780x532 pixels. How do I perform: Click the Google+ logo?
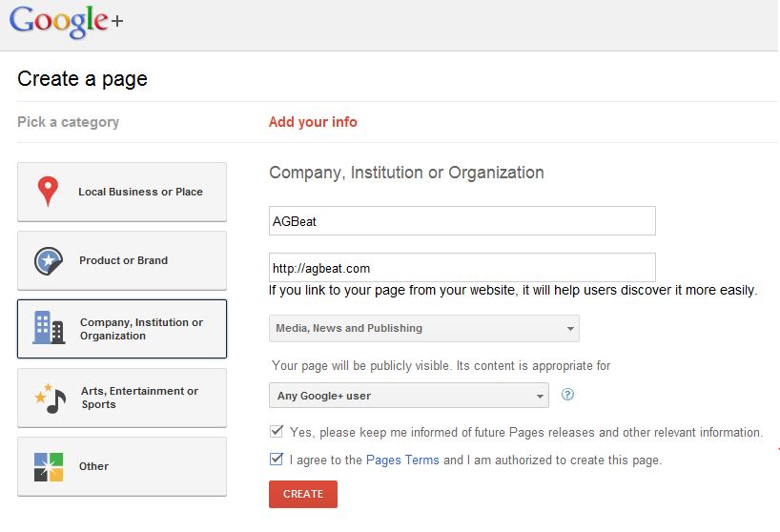tap(67, 22)
